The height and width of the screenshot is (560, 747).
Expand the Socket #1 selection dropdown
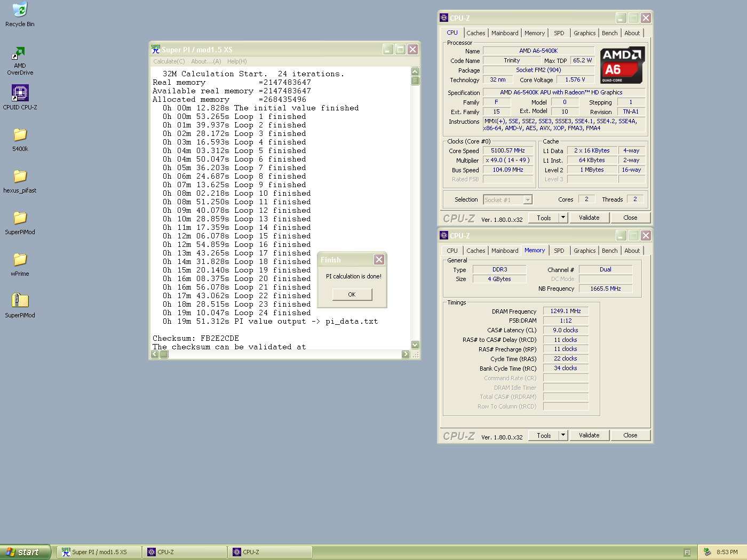coord(528,200)
